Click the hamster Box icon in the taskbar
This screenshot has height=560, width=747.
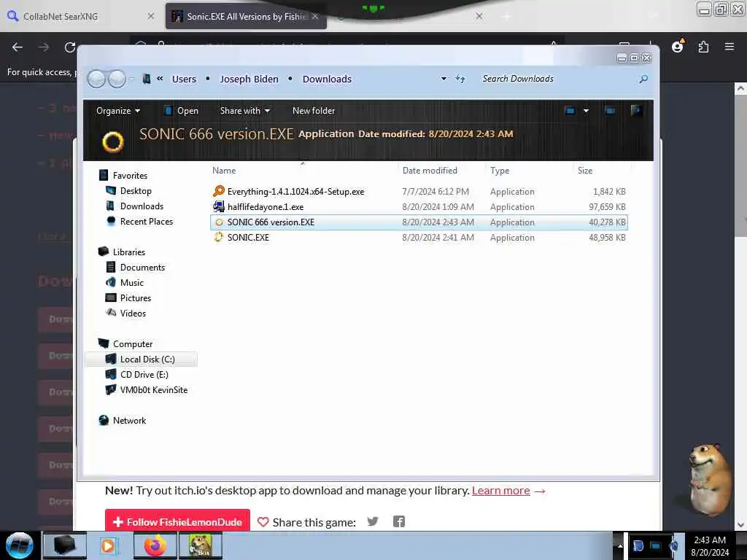pos(201,545)
